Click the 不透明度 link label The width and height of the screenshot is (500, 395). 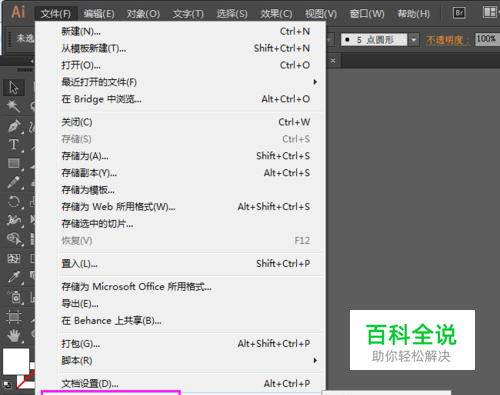[448, 40]
